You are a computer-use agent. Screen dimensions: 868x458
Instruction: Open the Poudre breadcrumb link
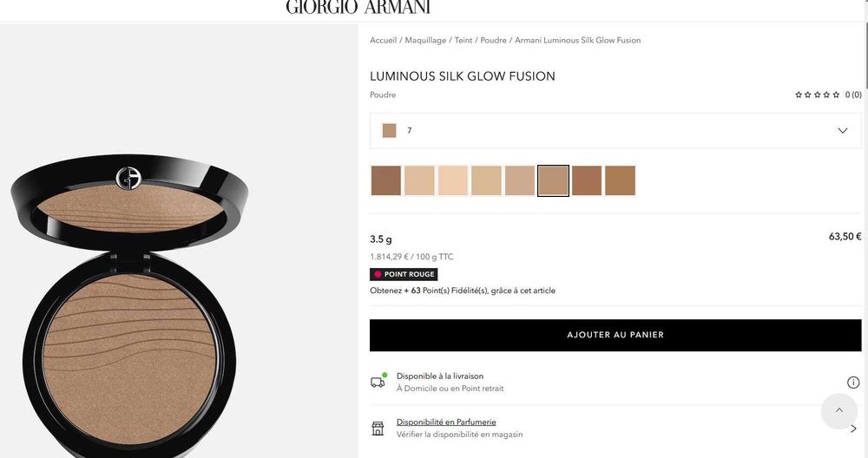(493, 41)
